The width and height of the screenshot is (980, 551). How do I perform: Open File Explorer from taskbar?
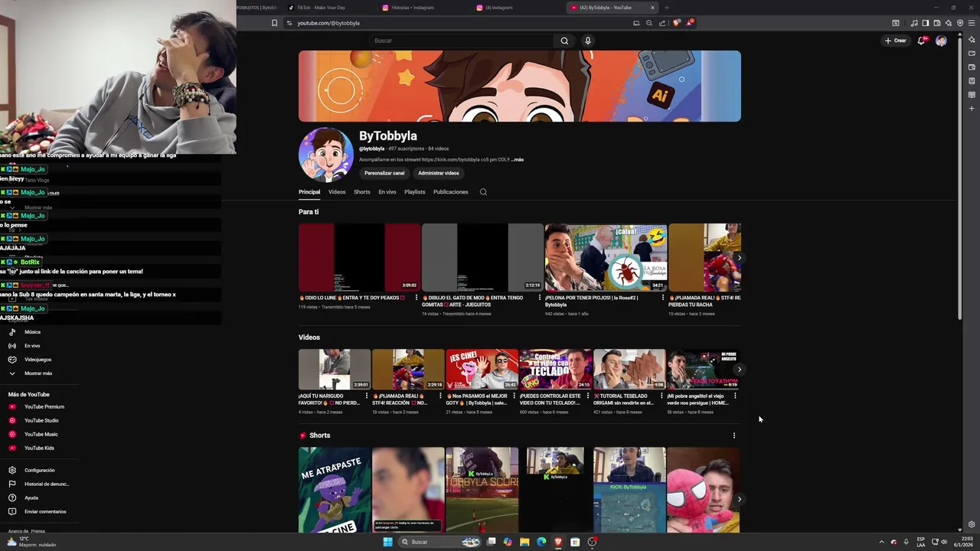point(524,542)
